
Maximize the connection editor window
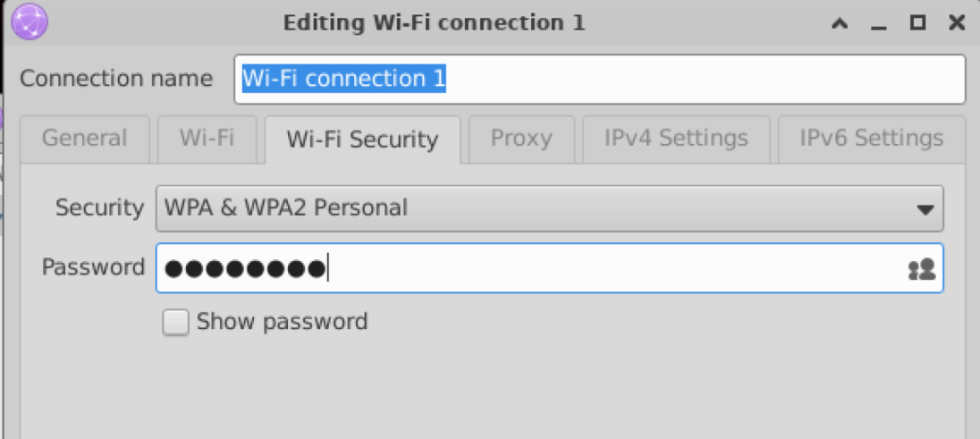[x=917, y=23]
